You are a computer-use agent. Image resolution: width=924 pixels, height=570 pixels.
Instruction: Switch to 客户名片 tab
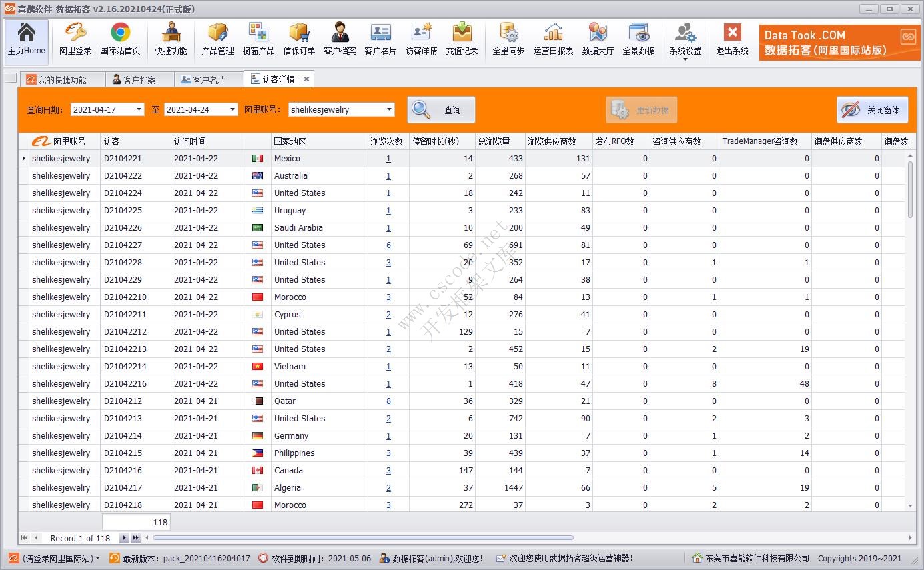[209, 79]
